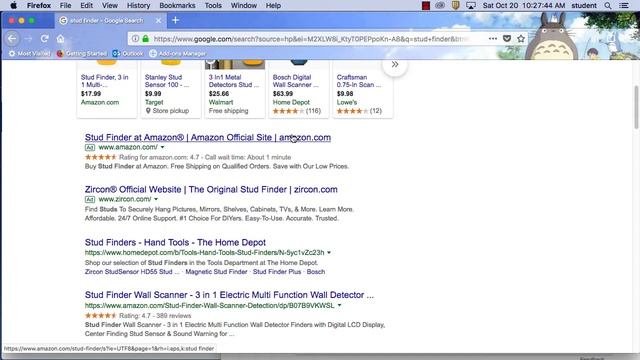Show more shopping results with double-arrow
640x360 pixels.
[395, 64]
